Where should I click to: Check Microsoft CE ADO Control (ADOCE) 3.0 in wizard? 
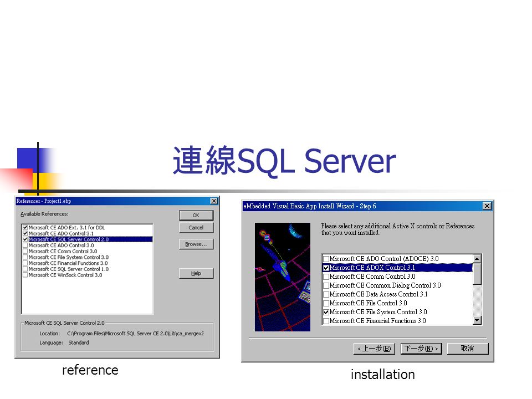tap(326, 259)
